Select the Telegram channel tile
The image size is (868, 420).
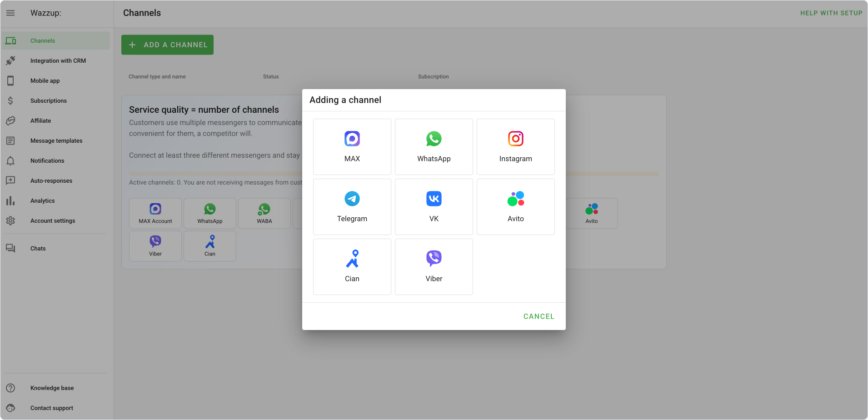pyautogui.click(x=352, y=207)
